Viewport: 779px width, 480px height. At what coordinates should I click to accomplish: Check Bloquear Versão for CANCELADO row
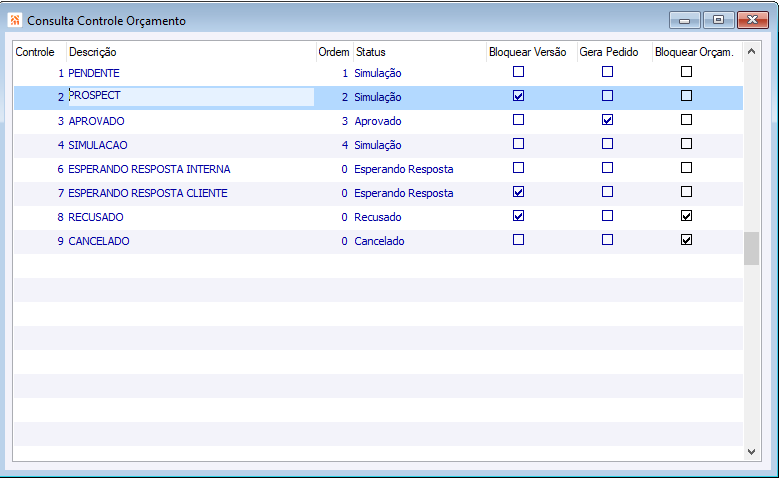(518, 240)
